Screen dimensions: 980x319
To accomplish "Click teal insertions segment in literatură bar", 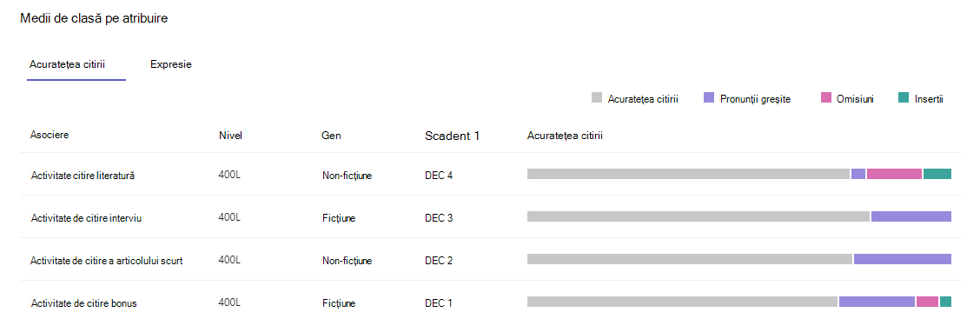I will (x=937, y=174).
